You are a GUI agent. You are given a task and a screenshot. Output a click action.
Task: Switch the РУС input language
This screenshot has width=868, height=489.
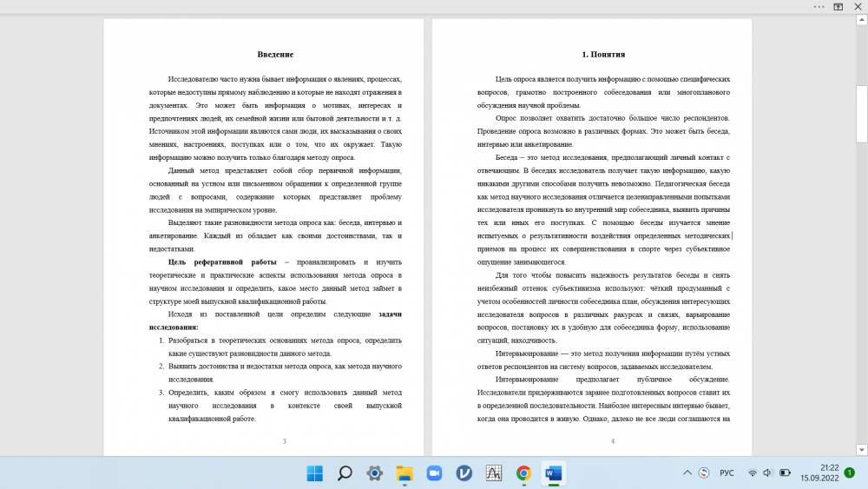coord(727,473)
